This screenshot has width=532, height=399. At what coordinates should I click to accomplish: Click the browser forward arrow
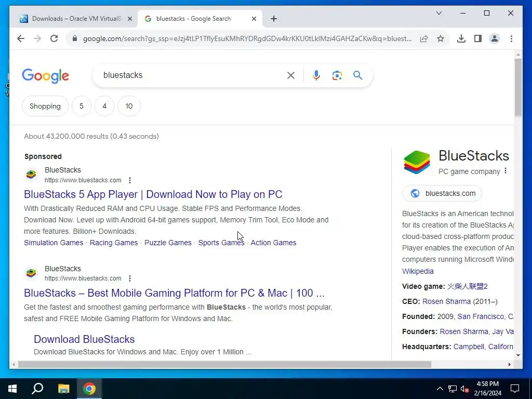tap(37, 38)
